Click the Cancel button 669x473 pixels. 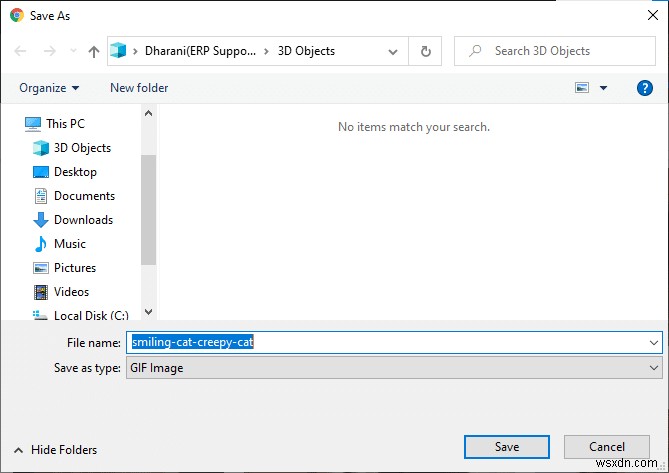607,447
